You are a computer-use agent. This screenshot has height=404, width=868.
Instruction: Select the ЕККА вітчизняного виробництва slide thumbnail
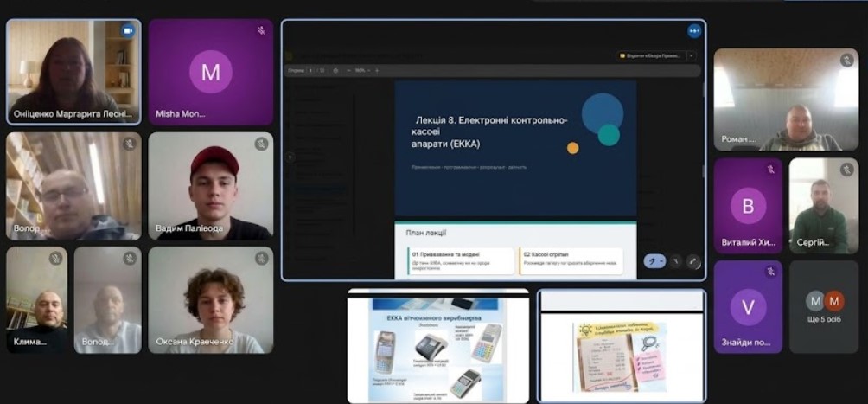[x=437, y=346]
